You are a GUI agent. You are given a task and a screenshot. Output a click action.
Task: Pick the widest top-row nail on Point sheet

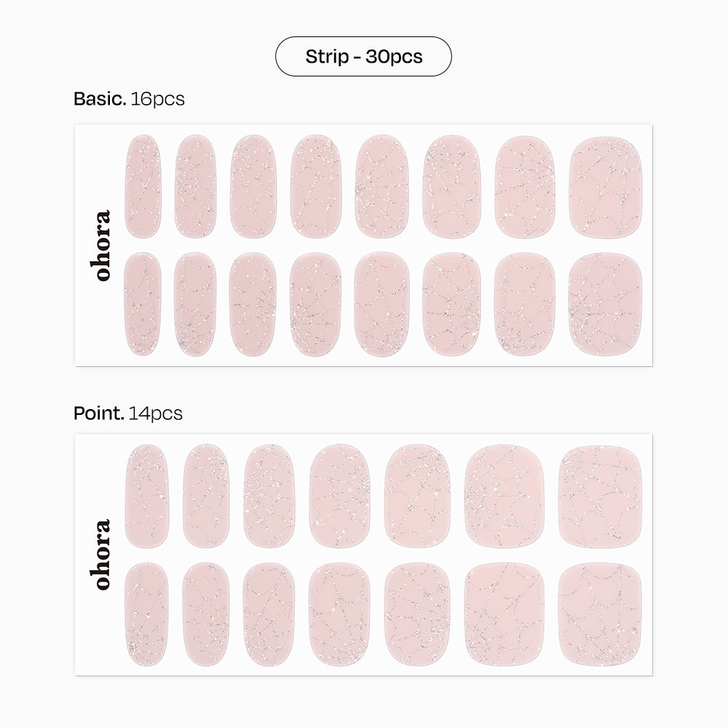pos(600,496)
